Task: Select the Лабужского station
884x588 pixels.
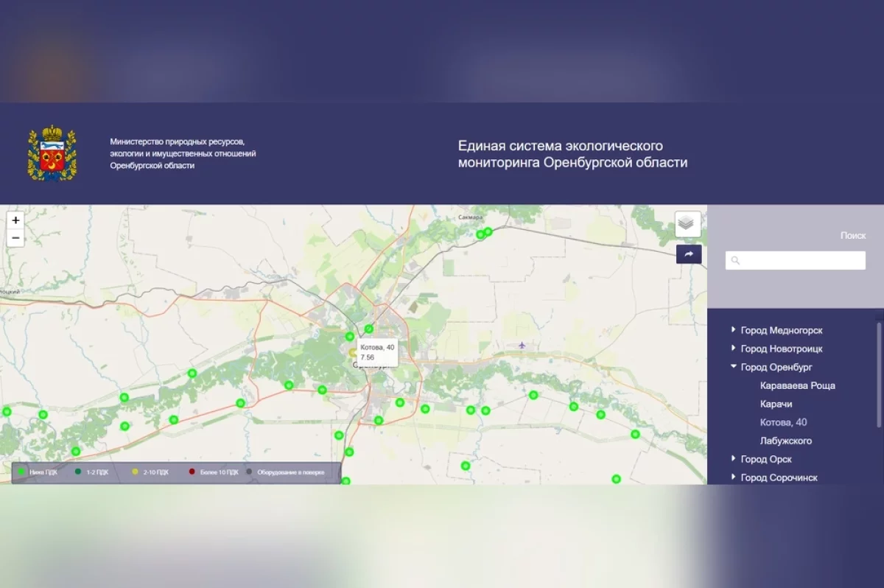Action: pyautogui.click(x=786, y=441)
